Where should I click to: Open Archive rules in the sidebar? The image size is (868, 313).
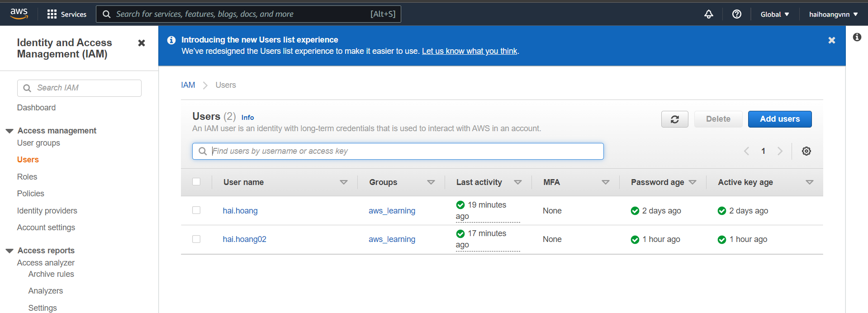point(51,274)
